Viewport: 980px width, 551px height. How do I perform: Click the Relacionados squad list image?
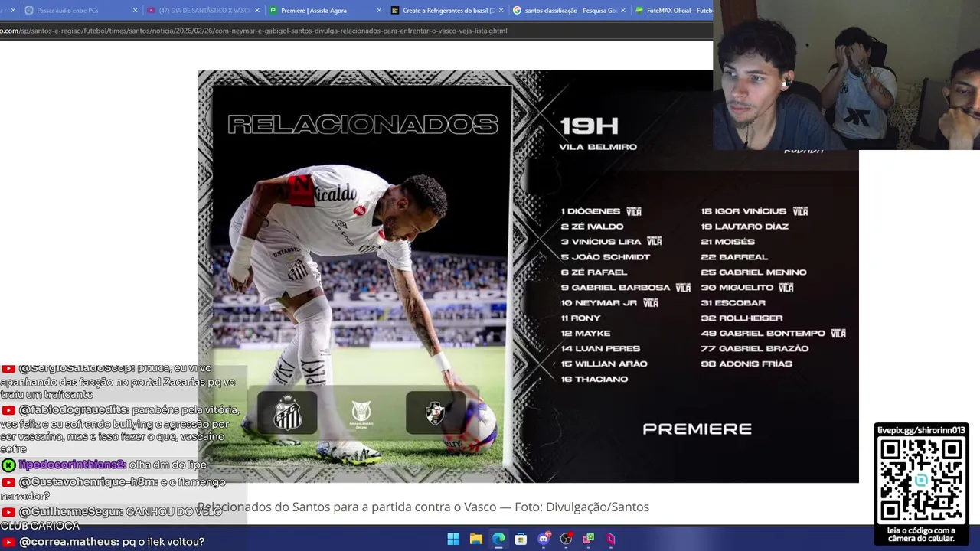click(528, 276)
